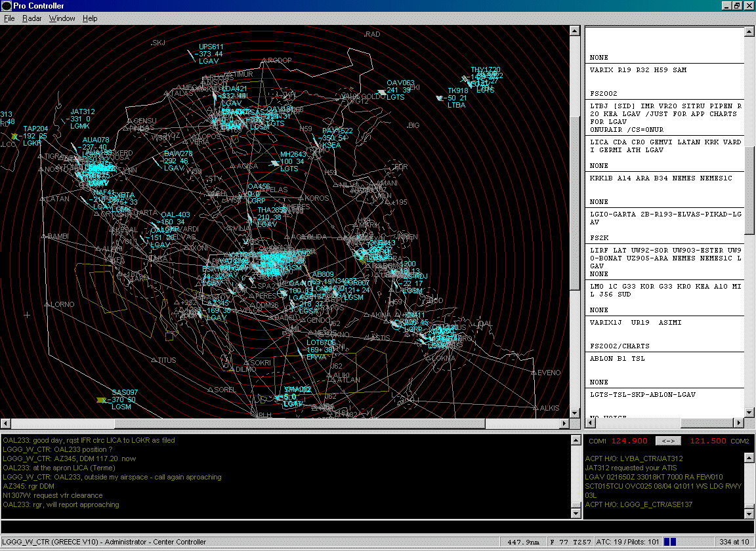756x551 pixels.
Task: Select the LGIO-GARTA route flight strip
Action: click(x=664, y=226)
